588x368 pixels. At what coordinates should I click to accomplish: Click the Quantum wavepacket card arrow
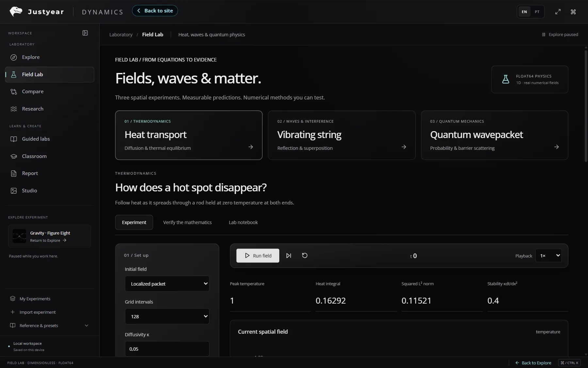pyautogui.click(x=556, y=147)
